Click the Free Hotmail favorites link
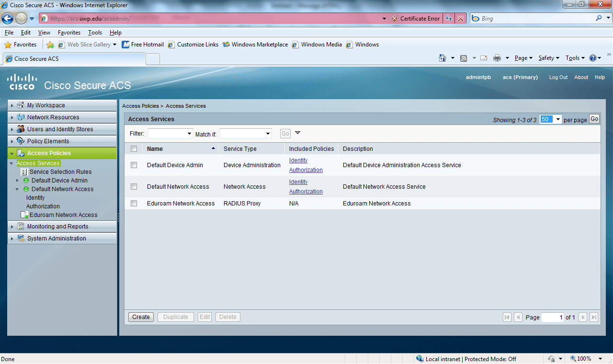The image size is (613, 364). pos(143,45)
